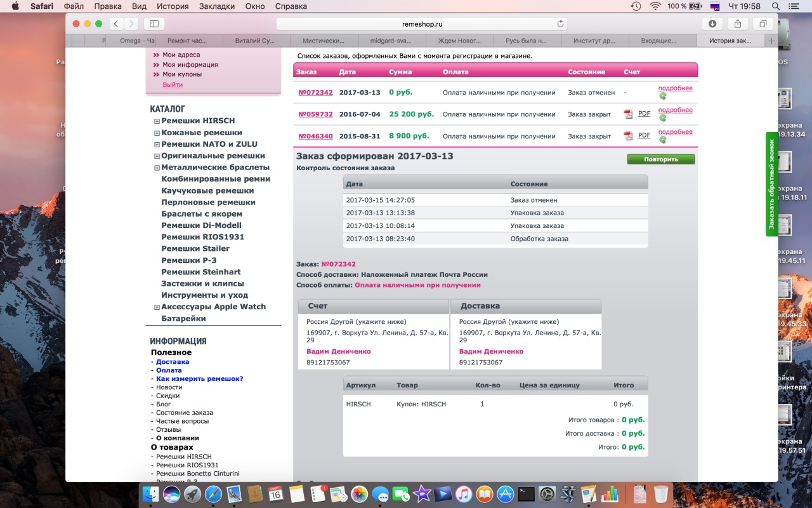Click the Выйти logout link
Screen dimensions: 812x508
(173, 84)
